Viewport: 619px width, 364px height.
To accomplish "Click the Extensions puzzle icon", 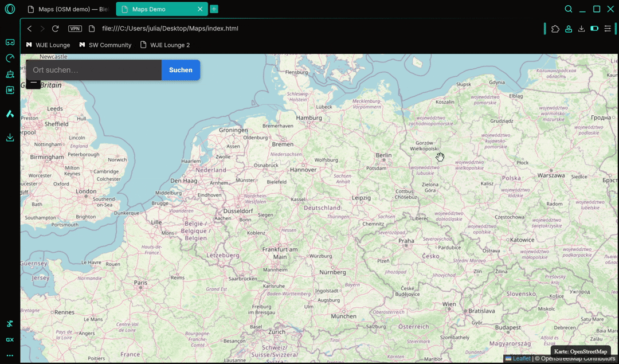I will click(555, 29).
